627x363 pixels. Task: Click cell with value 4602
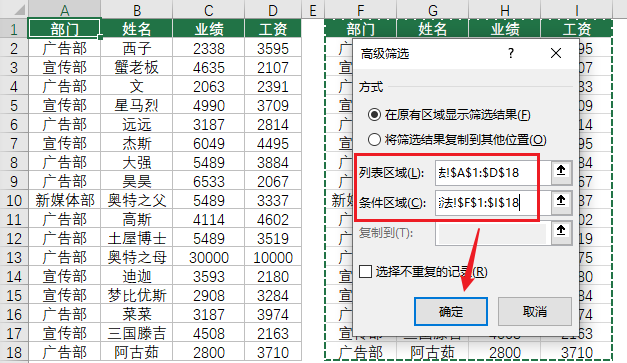click(273, 219)
